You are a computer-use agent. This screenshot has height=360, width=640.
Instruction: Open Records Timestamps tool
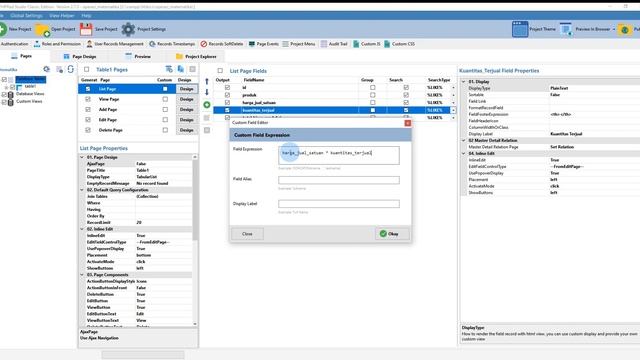point(172,44)
